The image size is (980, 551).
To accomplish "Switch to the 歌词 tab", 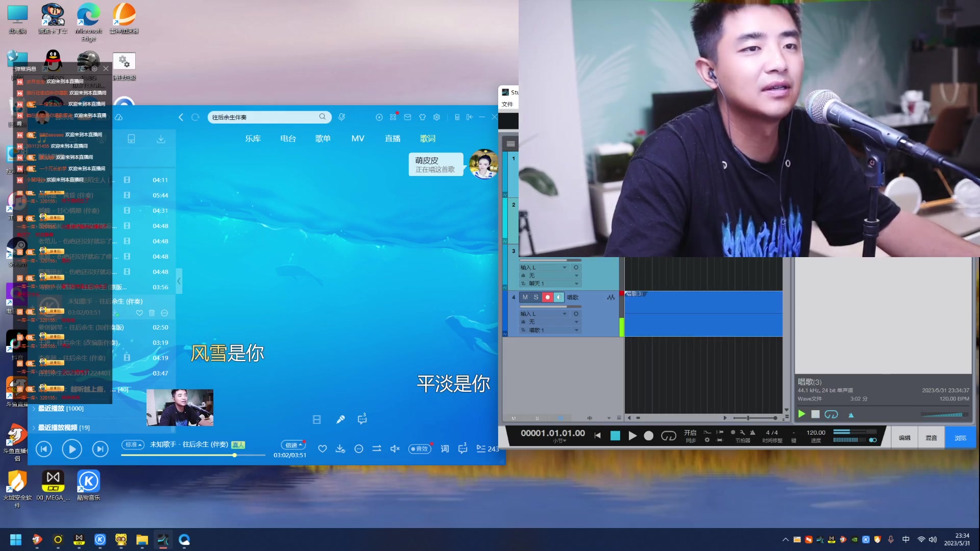I will pos(428,139).
